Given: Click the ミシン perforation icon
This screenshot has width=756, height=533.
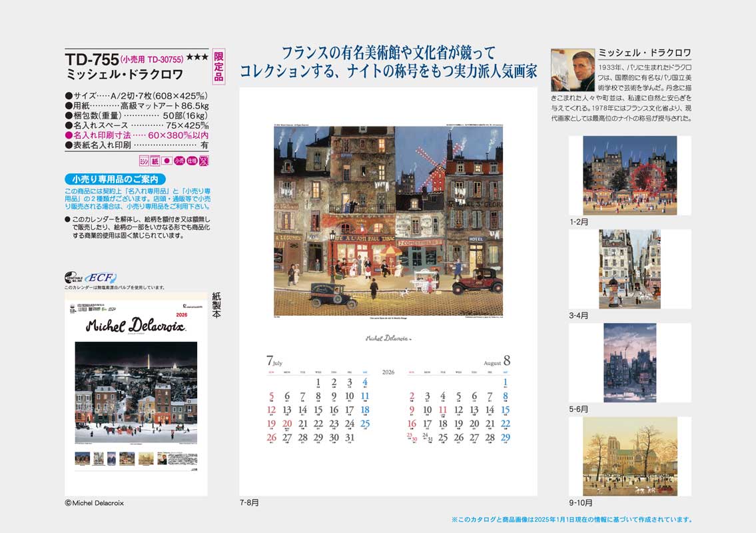Looking at the screenshot, I should [144, 161].
